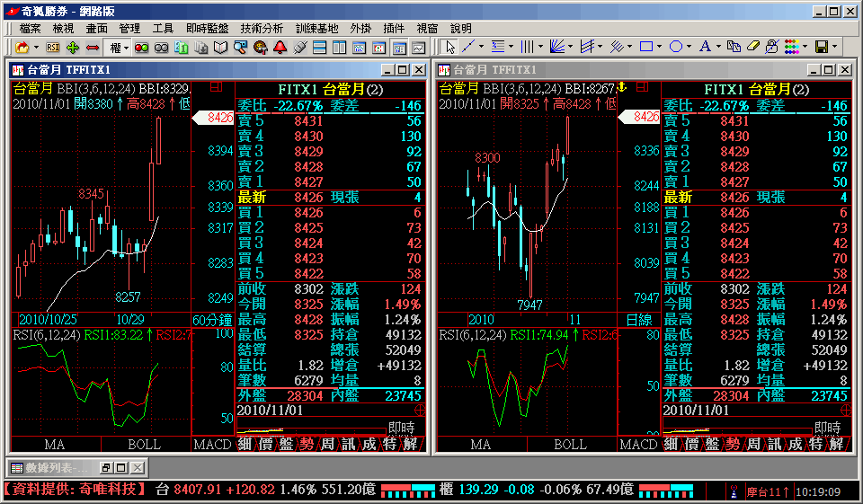
Task: Expand the rectangle shape tool dropdown arrow
Action: [660, 47]
